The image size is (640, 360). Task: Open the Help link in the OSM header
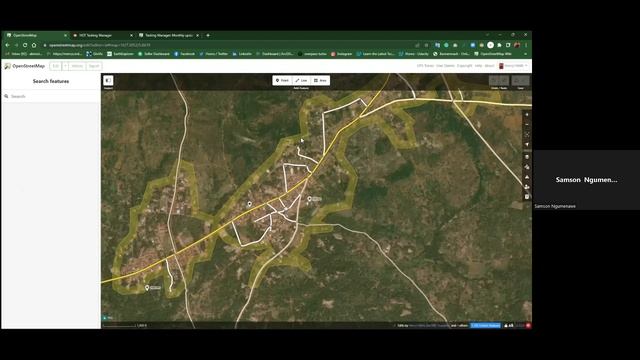(478, 66)
